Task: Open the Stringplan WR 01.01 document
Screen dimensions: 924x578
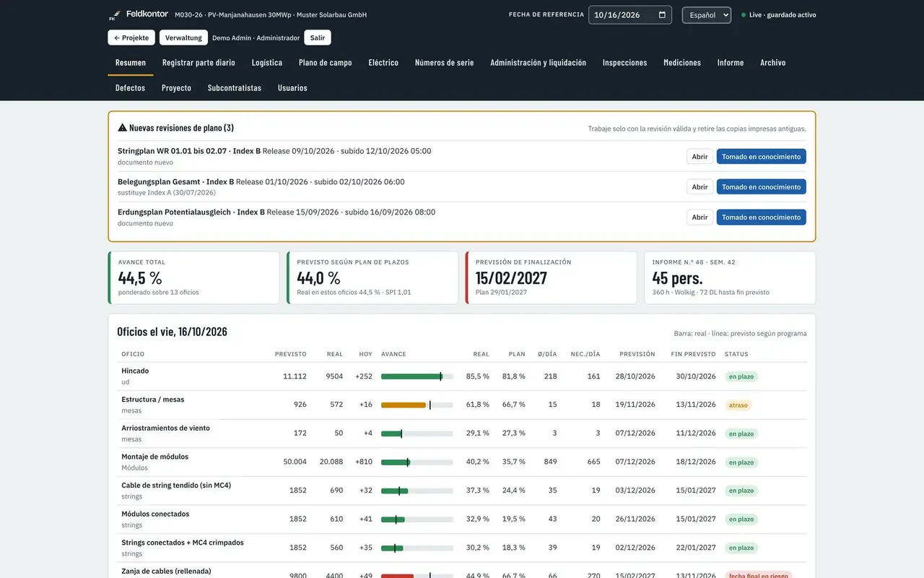Action: (699, 157)
